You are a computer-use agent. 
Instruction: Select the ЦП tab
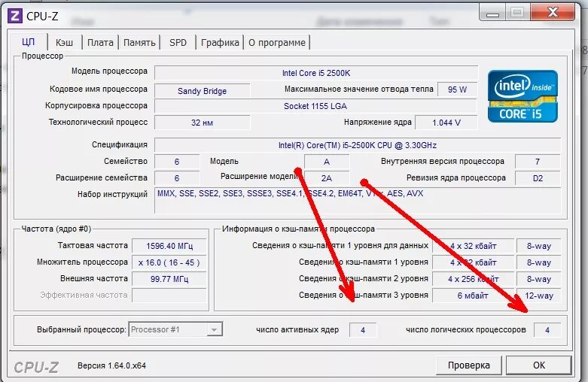click(29, 41)
